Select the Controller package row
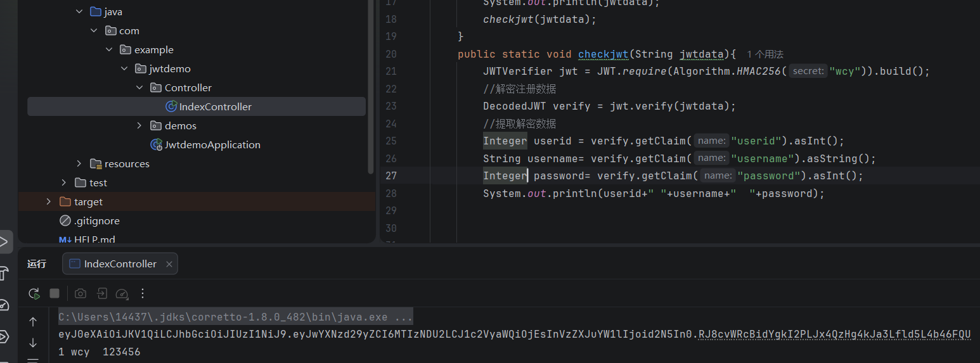The height and width of the screenshot is (363, 980). 188,87
